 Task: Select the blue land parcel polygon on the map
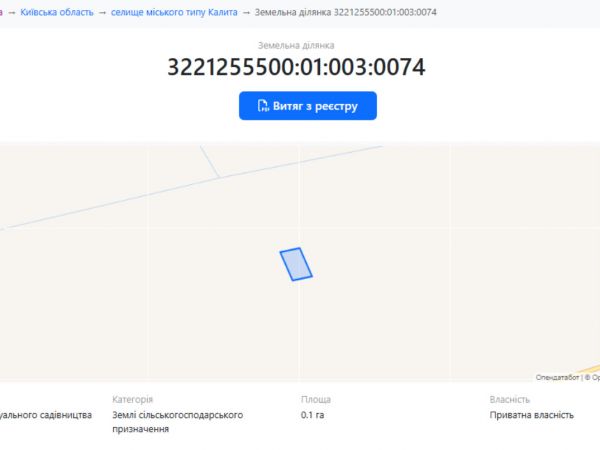[x=295, y=264]
